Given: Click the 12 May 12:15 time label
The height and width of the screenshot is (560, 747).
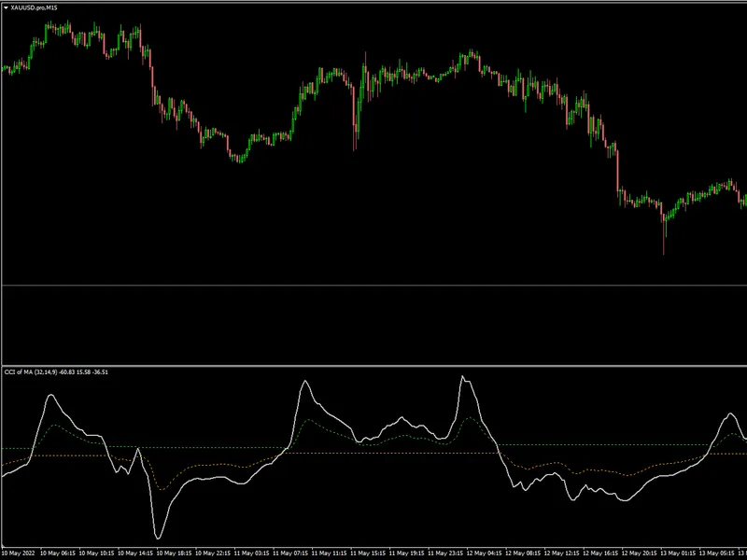Looking at the screenshot, I should coord(563,553).
